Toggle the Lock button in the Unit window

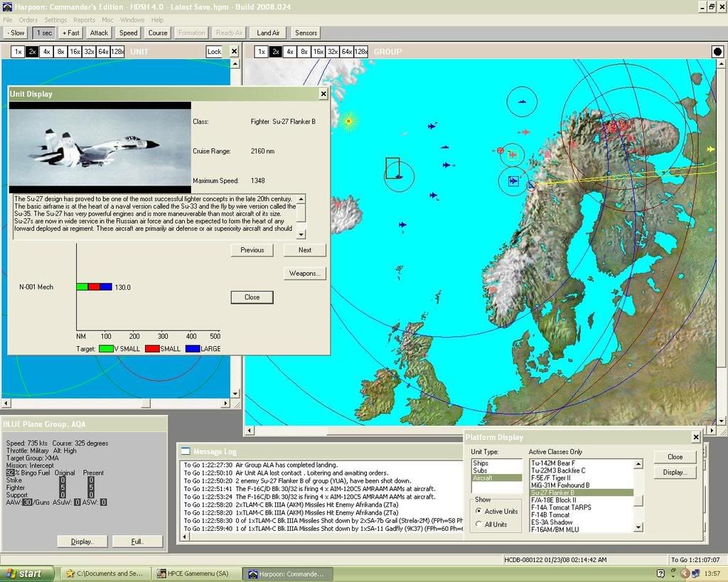point(214,51)
